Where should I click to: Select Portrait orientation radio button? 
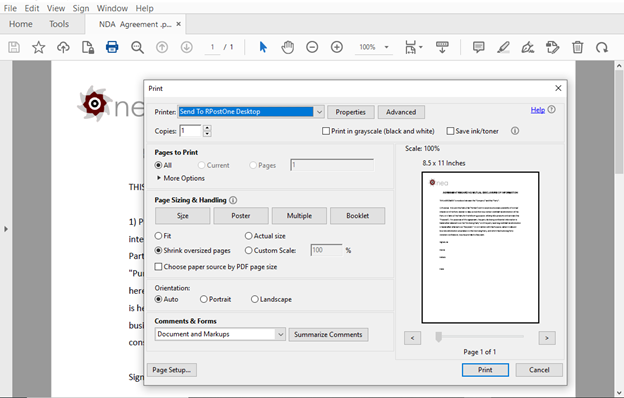tap(204, 299)
